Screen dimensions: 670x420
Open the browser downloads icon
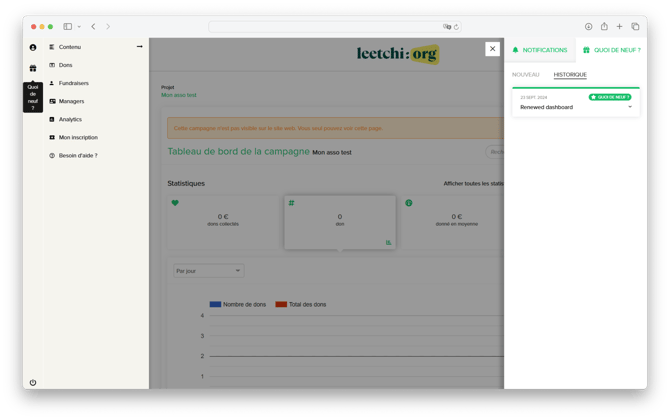point(588,26)
